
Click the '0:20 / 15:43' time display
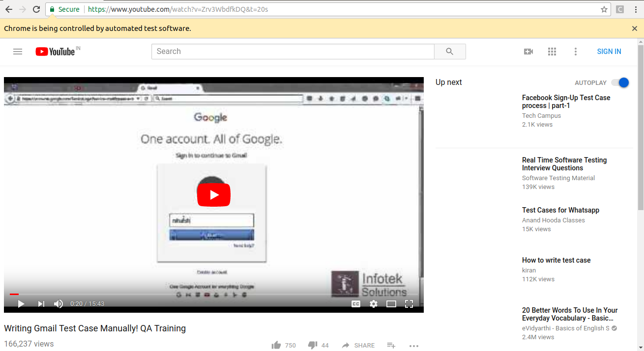tap(87, 304)
